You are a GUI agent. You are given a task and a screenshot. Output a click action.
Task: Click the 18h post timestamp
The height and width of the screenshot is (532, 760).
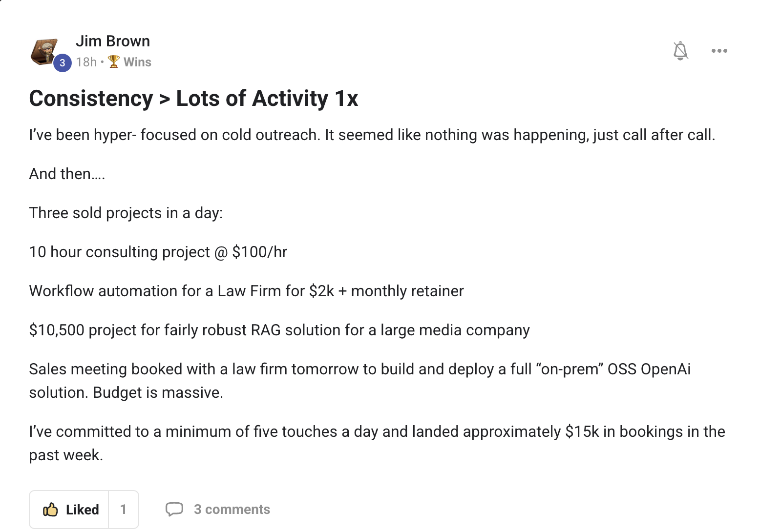tap(86, 62)
